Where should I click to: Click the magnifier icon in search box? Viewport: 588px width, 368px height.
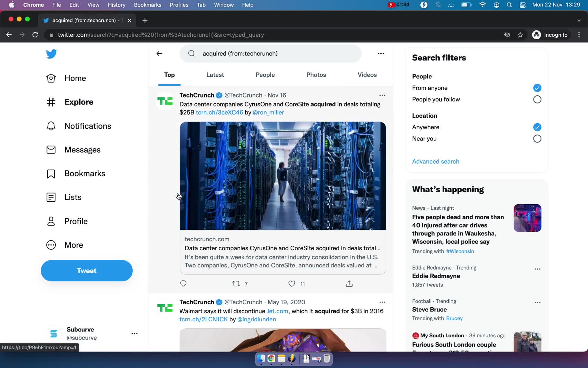191,54
